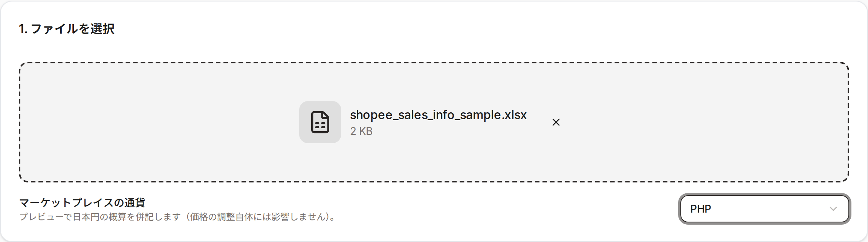Click the 1. ファイルを選択 heading
This screenshot has width=868, height=242.
67,29
